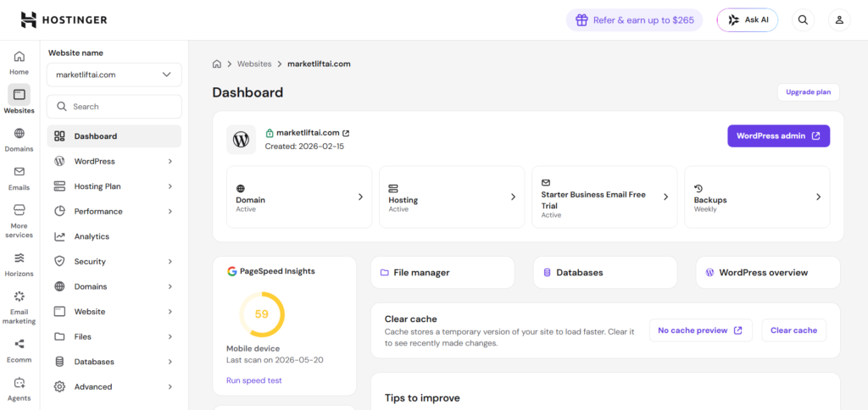Viewport: 868px width, 410px height.
Task: Expand the Databases sidebar menu chevron
Action: (170, 362)
